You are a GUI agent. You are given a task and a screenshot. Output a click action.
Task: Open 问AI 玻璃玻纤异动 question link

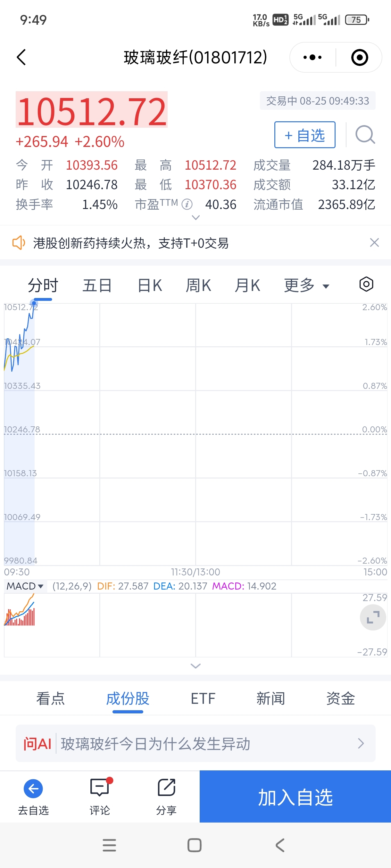tap(195, 743)
